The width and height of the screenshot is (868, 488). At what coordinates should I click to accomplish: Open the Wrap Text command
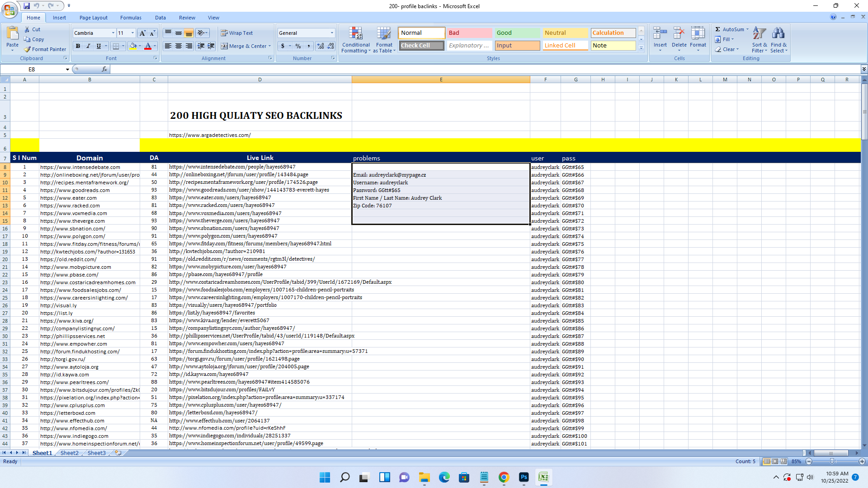[x=237, y=33]
